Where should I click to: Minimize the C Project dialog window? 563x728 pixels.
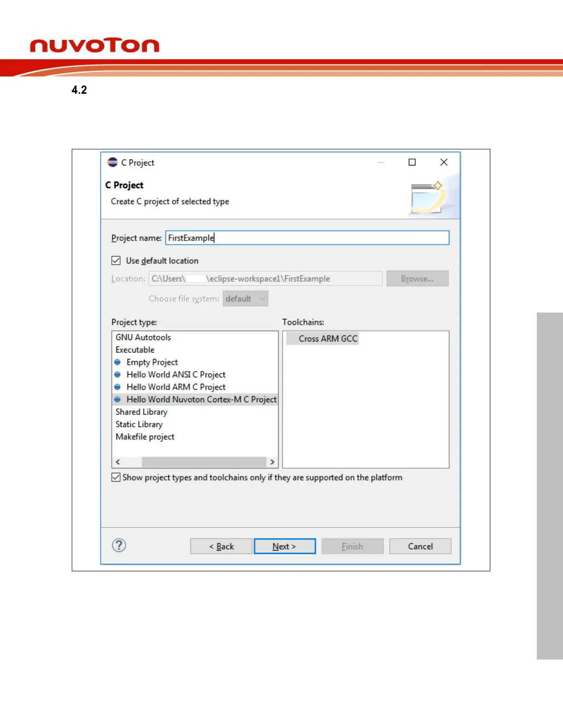click(x=381, y=162)
